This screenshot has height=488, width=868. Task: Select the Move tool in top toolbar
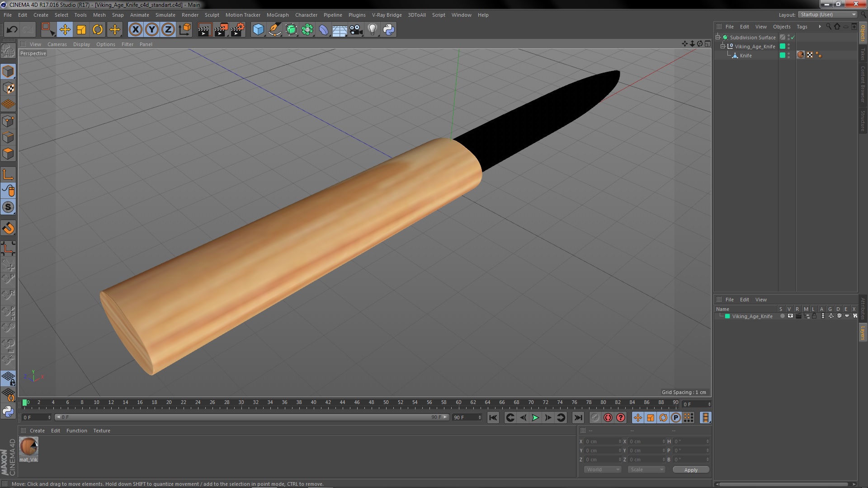(x=65, y=30)
